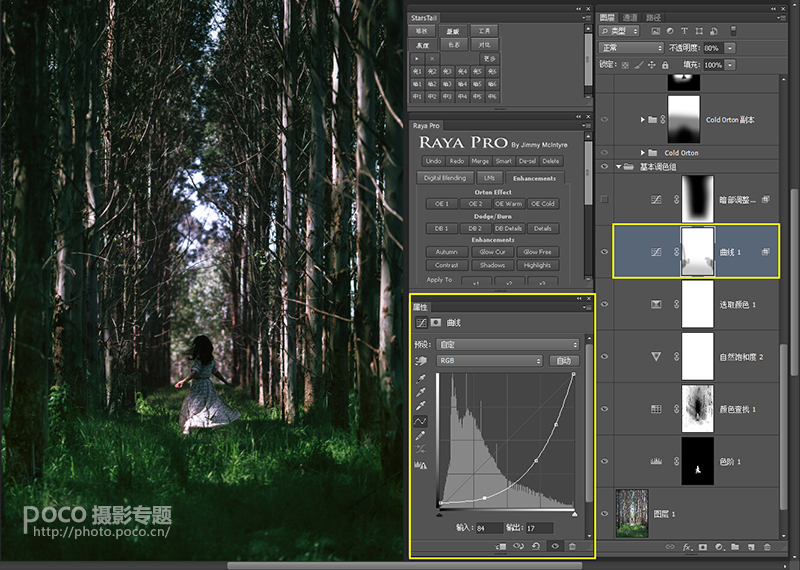
Task: Select the edit-points curve tool
Action: click(x=420, y=422)
